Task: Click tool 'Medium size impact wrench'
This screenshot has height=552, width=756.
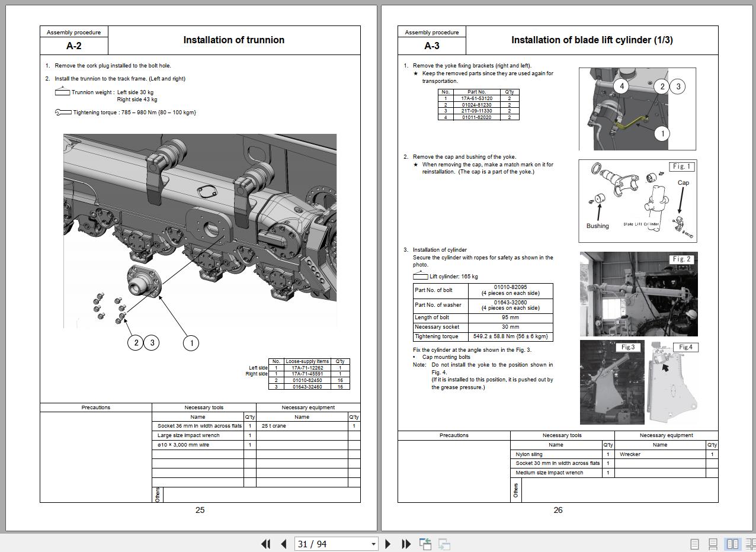Action: tap(549, 473)
